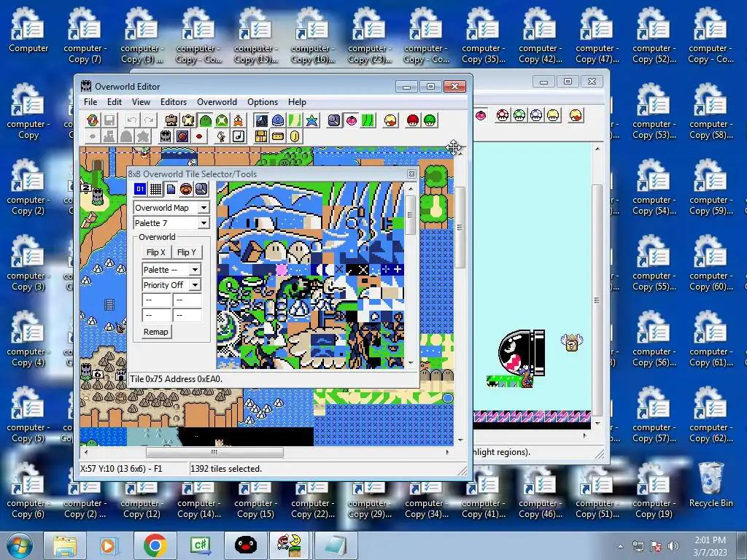The height and width of the screenshot is (560, 747).
Task: Open the Palette 7 dropdown
Action: point(204,223)
